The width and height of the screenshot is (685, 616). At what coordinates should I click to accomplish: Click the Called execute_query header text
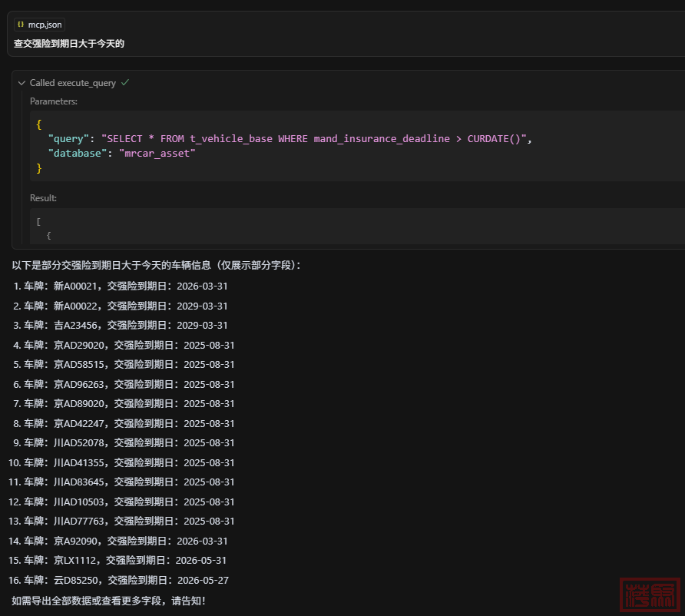(73, 83)
